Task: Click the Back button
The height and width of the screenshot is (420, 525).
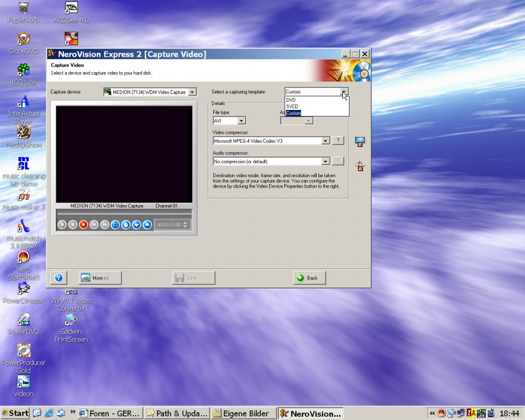Action: click(x=310, y=278)
